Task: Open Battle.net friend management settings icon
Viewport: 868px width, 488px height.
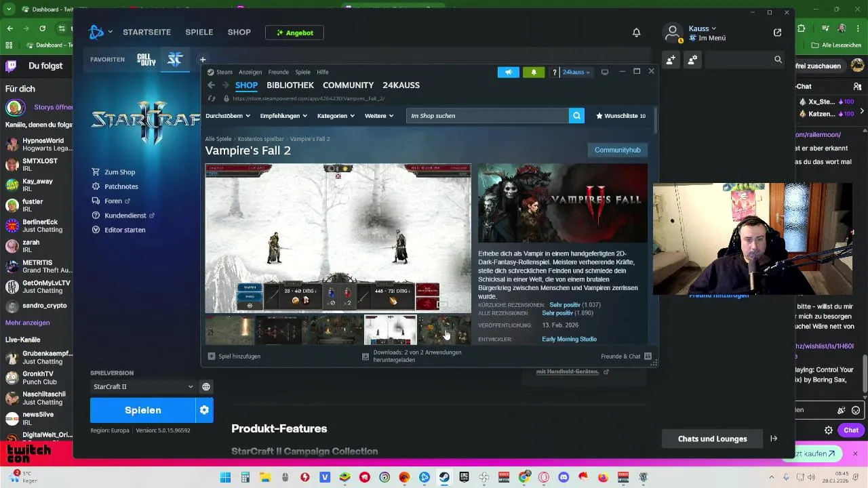Action: pos(692,60)
